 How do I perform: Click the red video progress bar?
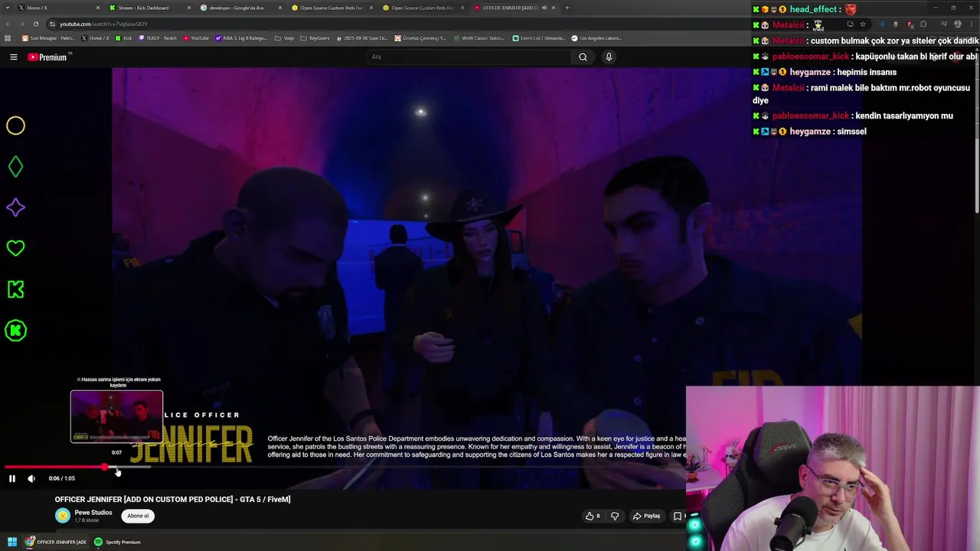tap(54, 467)
